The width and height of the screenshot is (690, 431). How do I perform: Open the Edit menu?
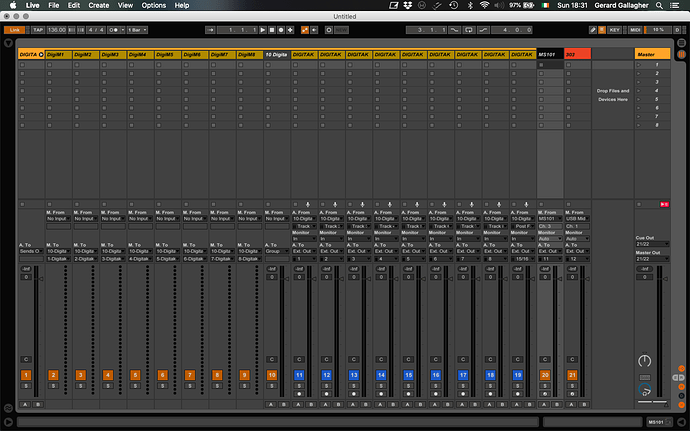point(73,5)
